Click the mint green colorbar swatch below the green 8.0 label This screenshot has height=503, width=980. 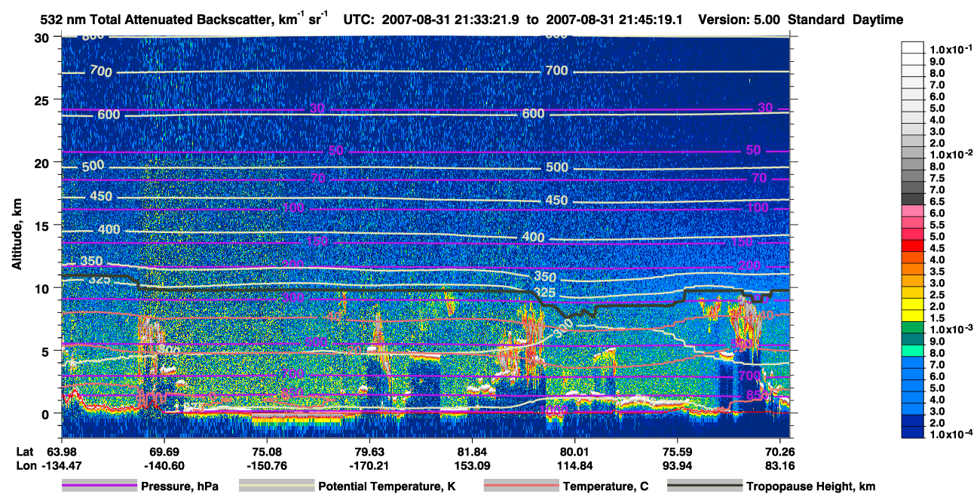coord(913,351)
